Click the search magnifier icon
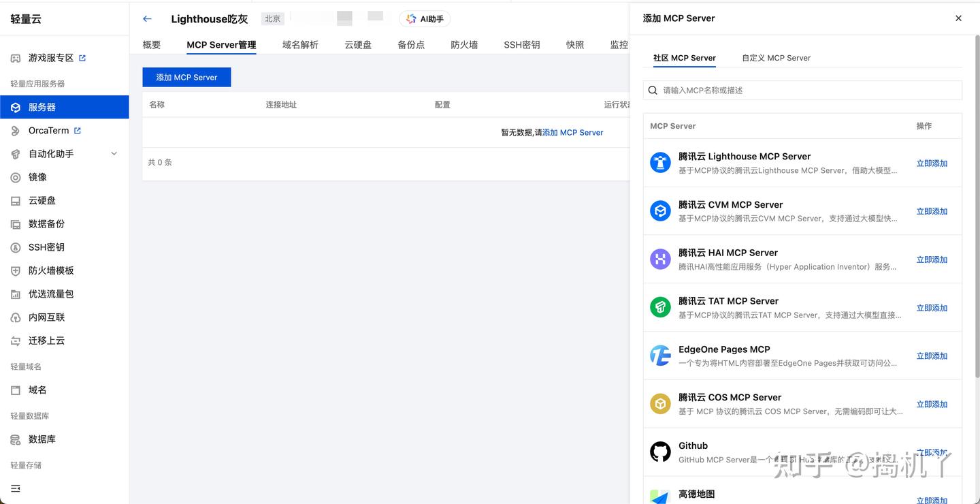Screen dimensions: 980x504 coord(653,90)
